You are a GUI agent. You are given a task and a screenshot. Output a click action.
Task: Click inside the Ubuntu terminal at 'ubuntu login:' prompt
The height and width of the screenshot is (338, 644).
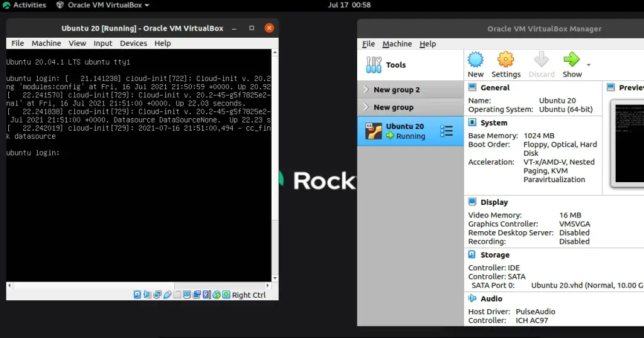pos(33,153)
